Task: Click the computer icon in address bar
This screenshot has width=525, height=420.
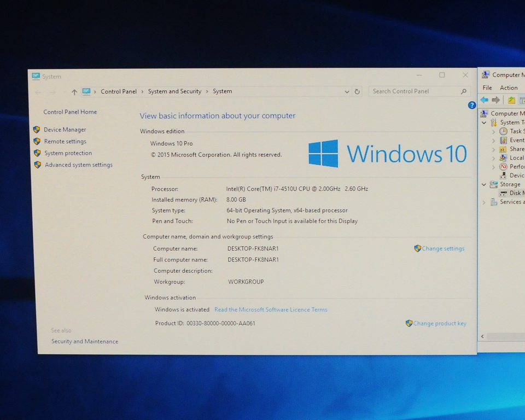Action: pos(86,91)
